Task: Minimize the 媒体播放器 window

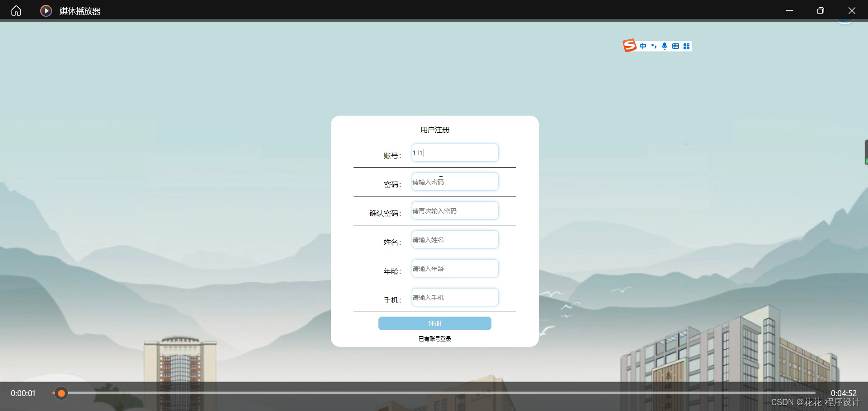Action: click(x=789, y=10)
